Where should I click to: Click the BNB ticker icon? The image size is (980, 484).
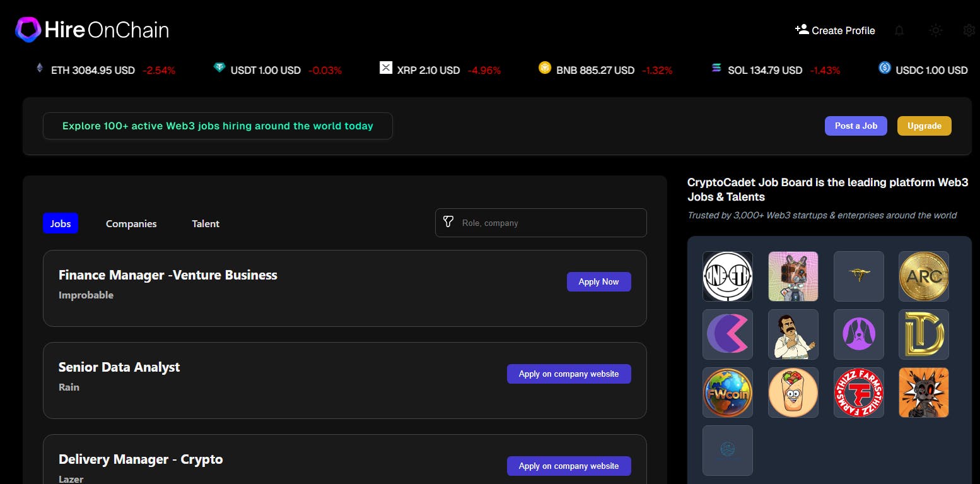click(x=545, y=68)
